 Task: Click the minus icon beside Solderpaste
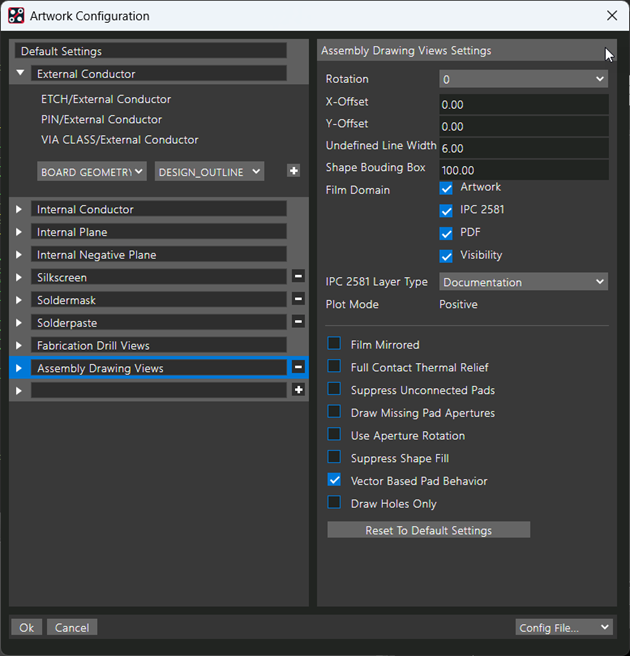(x=298, y=322)
